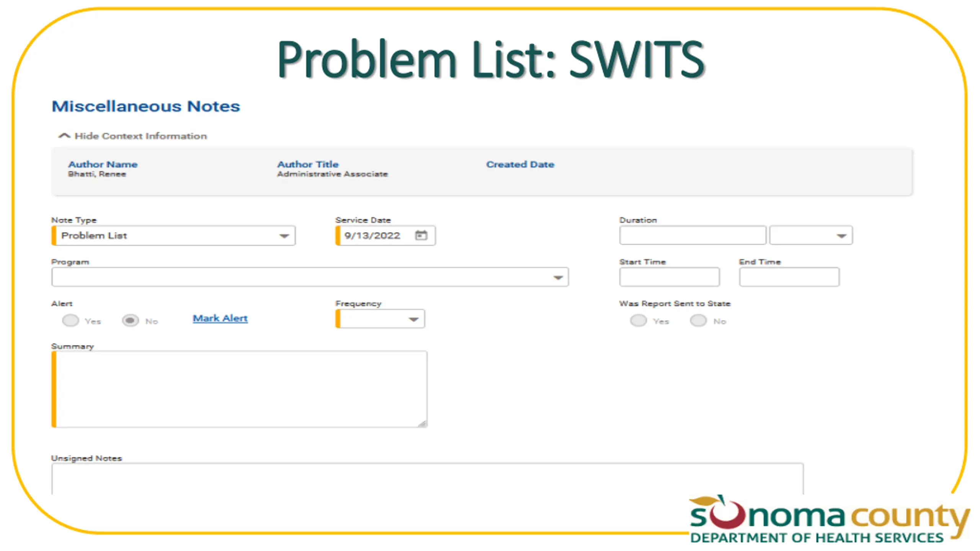Viewport: 980px width, 551px height.
Task: Click the Author Title label
Action: (308, 164)
